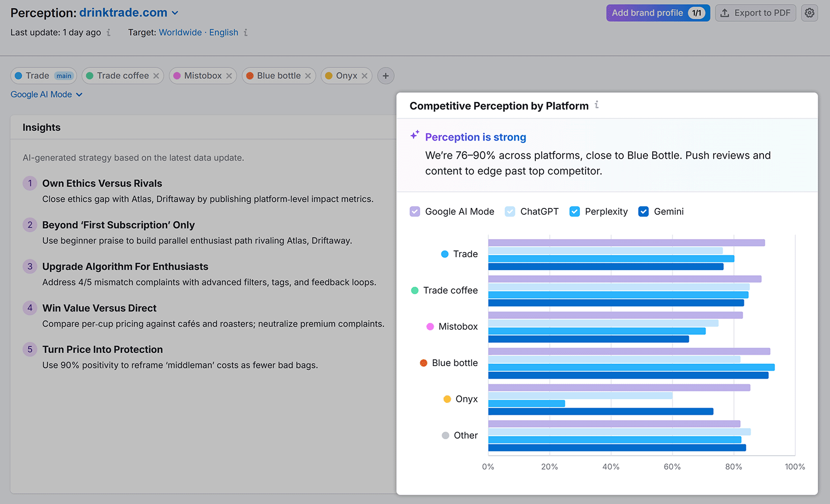The width and height of the screenshot is (830, 504).
Task: Open insight 'Turn Price Into Protection'
Action: [x=102, y=349]
